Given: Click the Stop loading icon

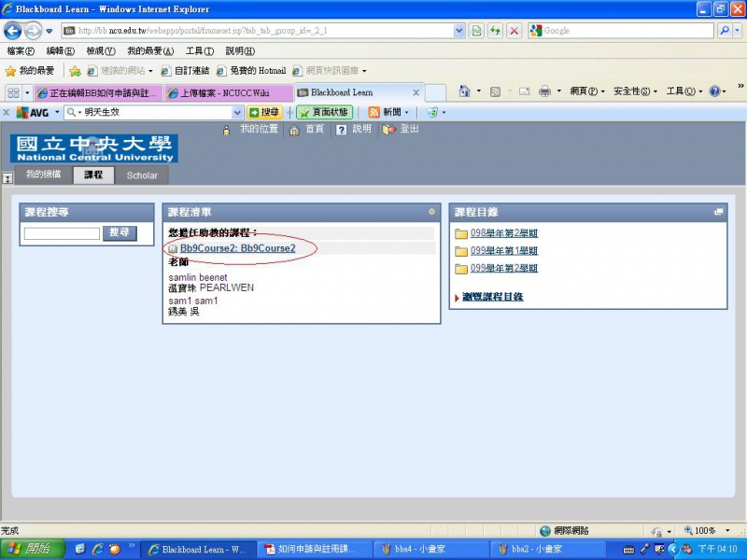Looking at the screenshot, I should click(x=514, y=31).
